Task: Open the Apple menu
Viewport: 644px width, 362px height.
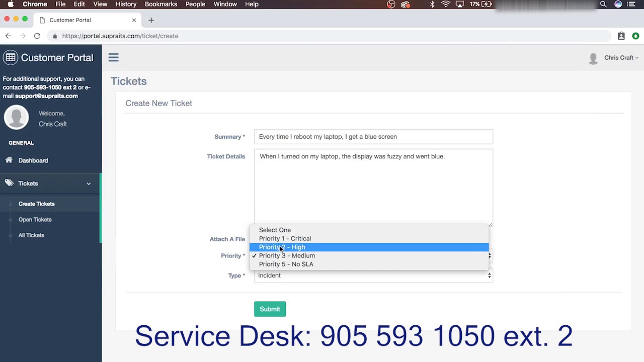Action: click(10, 4)
